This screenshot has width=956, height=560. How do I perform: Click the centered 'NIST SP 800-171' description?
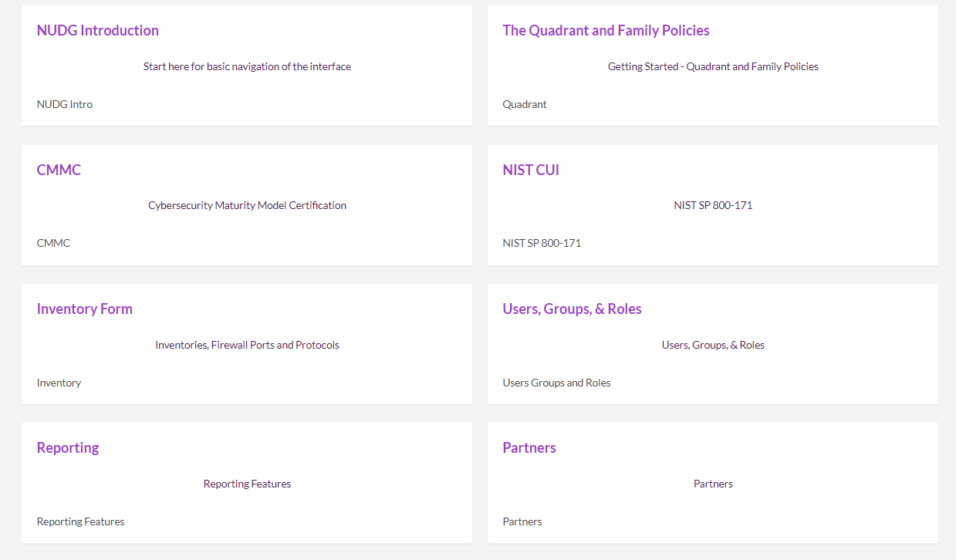[713, 205]
